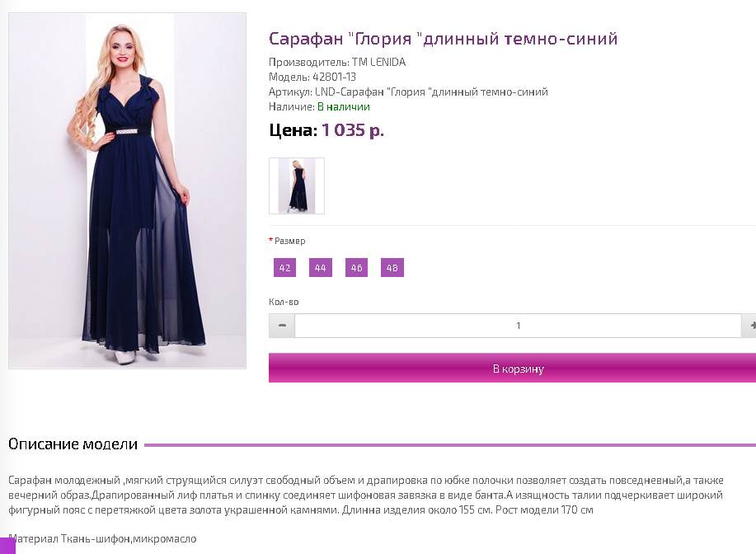Click the Размер required field label

pos(287,241)
